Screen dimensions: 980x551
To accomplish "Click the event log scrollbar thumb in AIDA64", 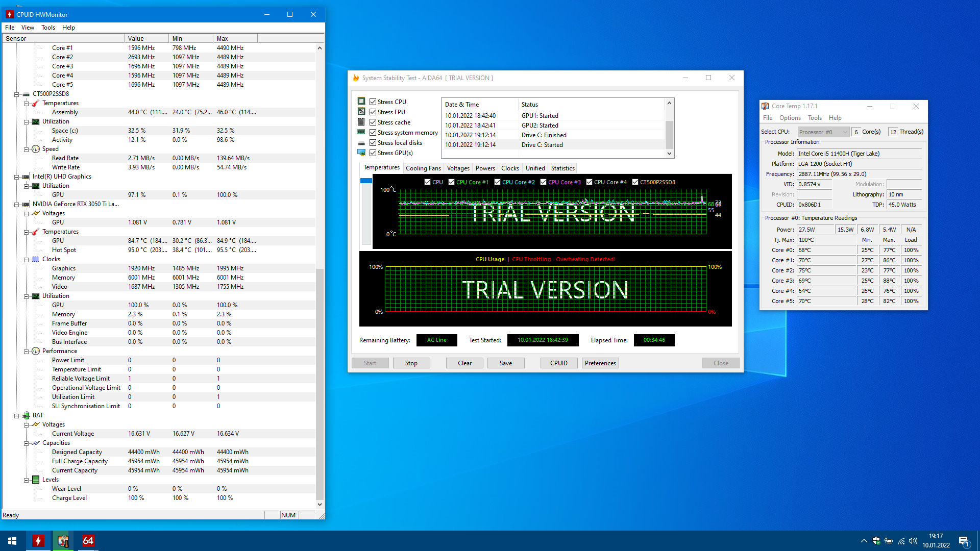I will tap(669, 135).
